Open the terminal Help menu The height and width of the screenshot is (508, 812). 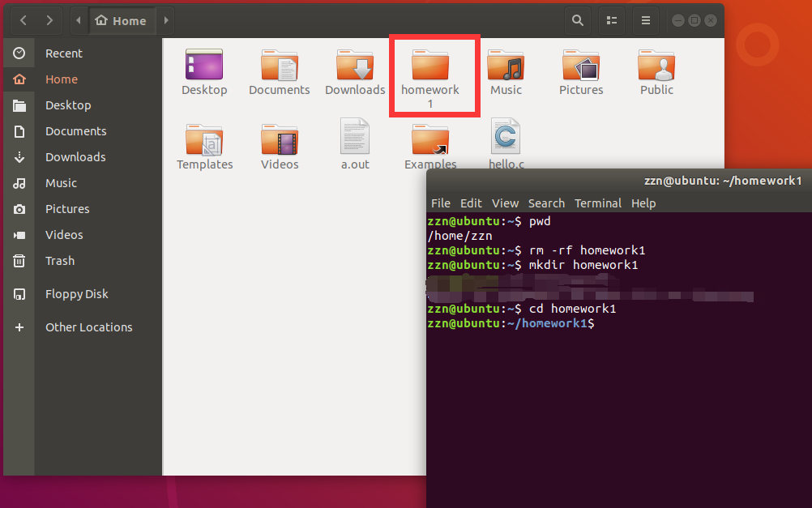[x=643, y=203]
